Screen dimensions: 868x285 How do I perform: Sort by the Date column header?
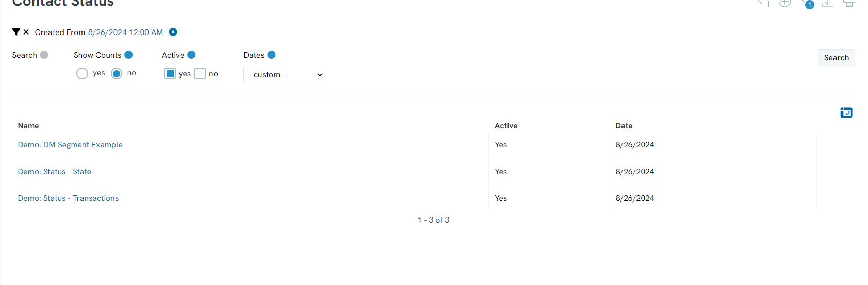coord(624,126)
